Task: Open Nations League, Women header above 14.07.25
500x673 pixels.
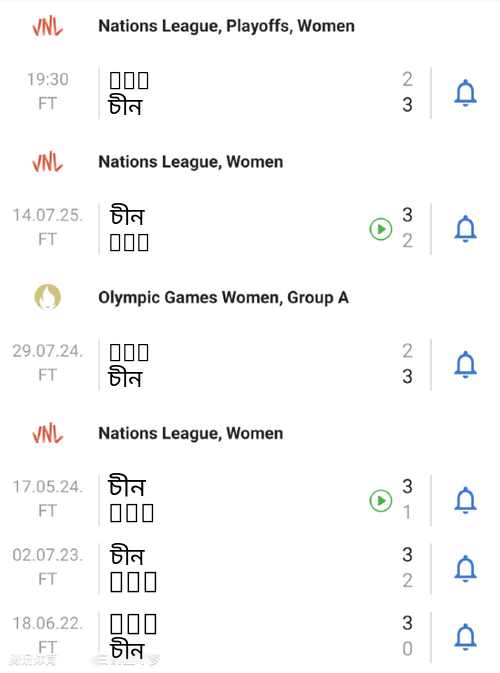Action: [191, 162]
